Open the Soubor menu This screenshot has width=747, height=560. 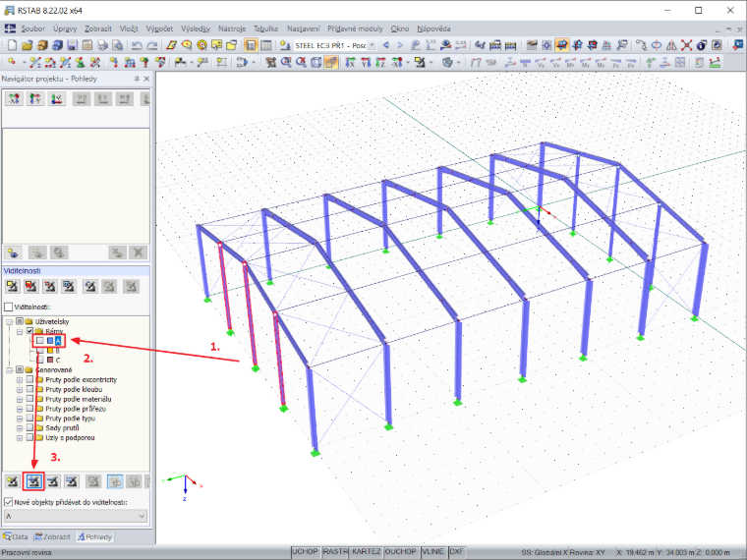point(32,28)
